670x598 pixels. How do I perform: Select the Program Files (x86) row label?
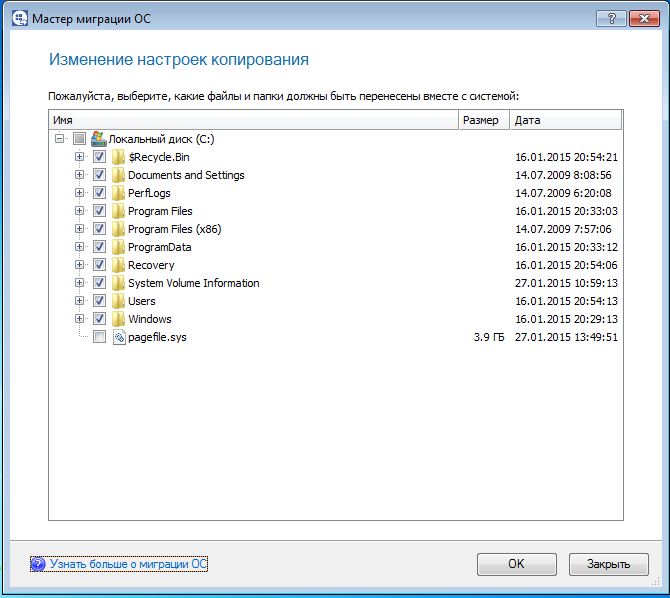click(x=174, y=229)
